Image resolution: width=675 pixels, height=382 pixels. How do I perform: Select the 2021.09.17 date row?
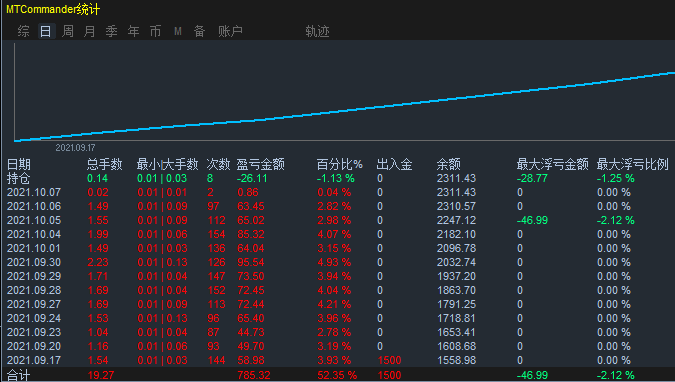tap(338, 360)
